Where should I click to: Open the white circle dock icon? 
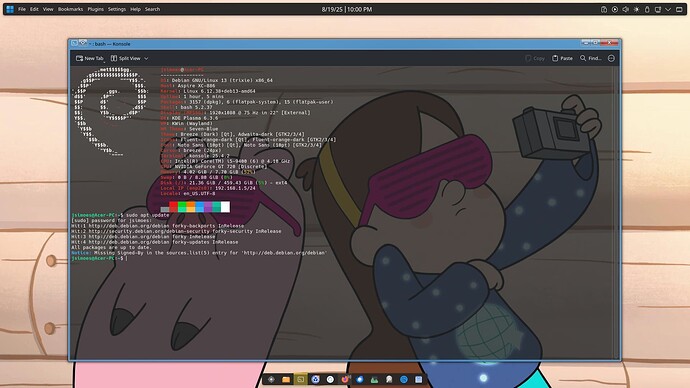click(x=330, y=379)
